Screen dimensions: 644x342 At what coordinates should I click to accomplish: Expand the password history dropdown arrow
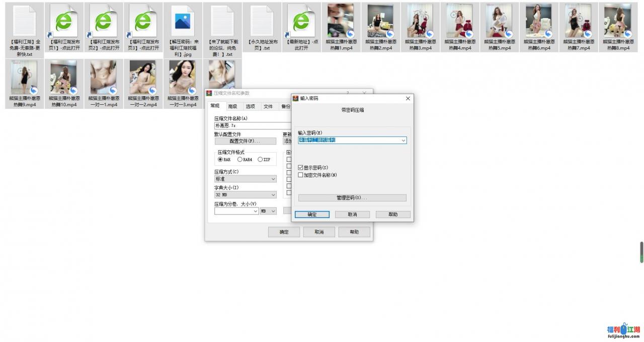[404, 140]
